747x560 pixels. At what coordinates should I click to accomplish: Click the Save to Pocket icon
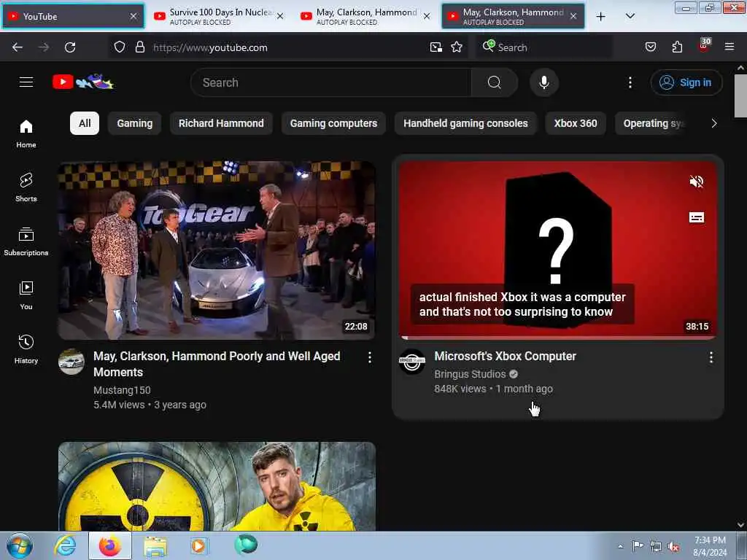click(650, 47)
